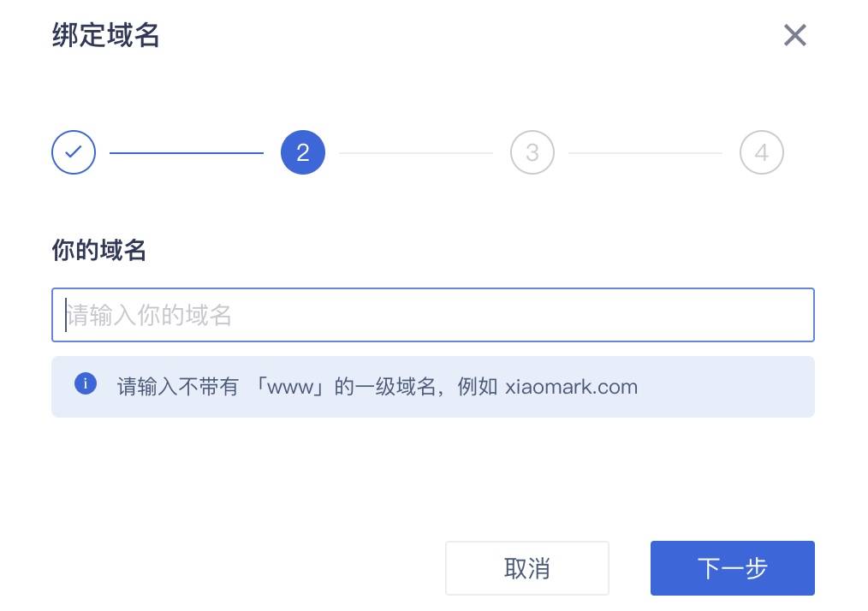The height and width of the screenshot is (611, 868).
Task: Select step 2 in the progress indicator
Action: 302,152
